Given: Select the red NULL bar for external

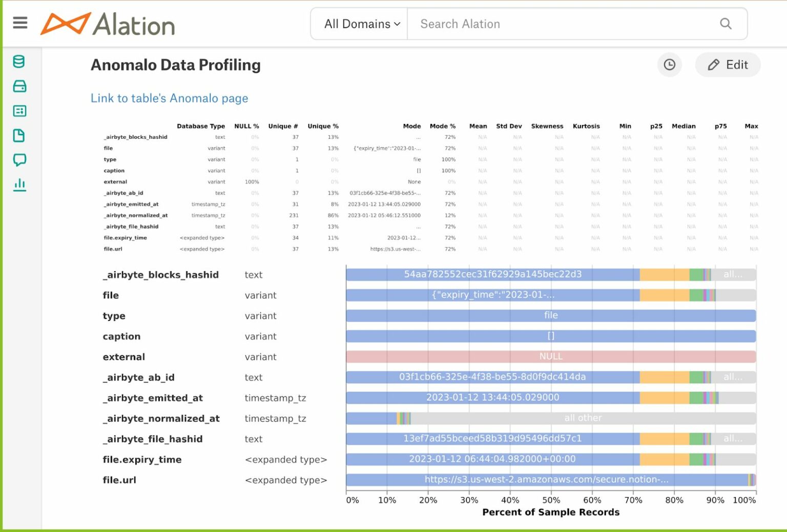Looking at the screenshot, I should (x=551, y=357).
